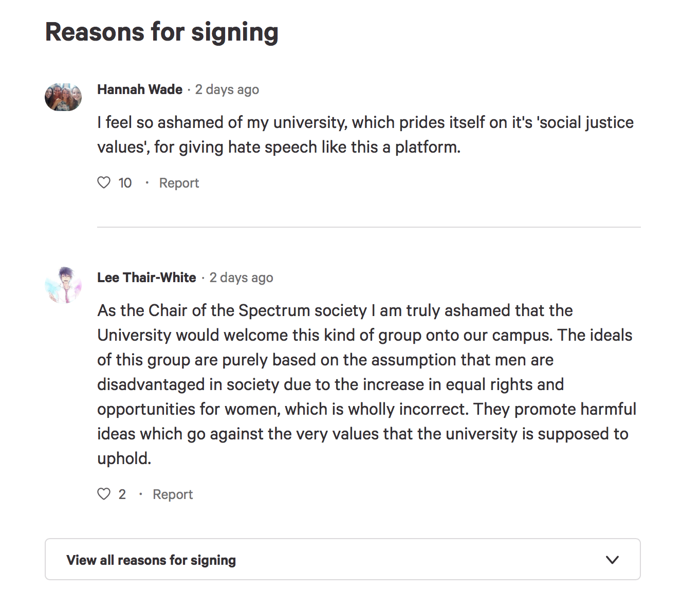
Task: Report Lee Thair-White's comment
Action: coord(173,494)
